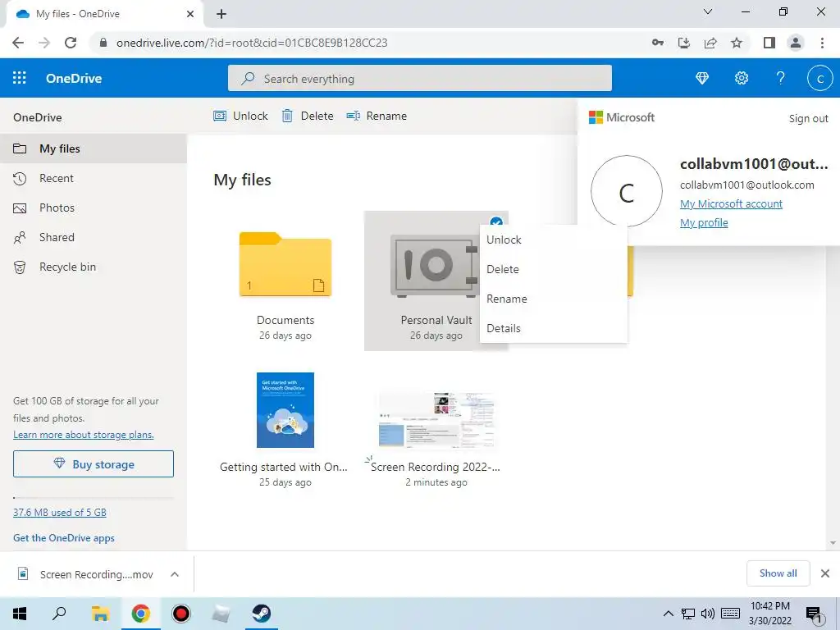This screenshot has height=630, width=840.
Task: Open the tab search chevron
Action: pos(708,11)
